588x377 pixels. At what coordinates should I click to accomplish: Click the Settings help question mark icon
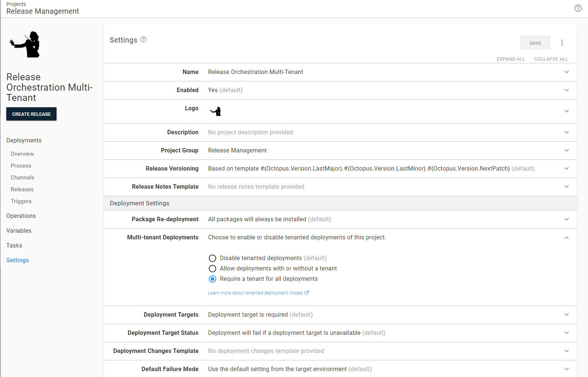click(143, 40)
